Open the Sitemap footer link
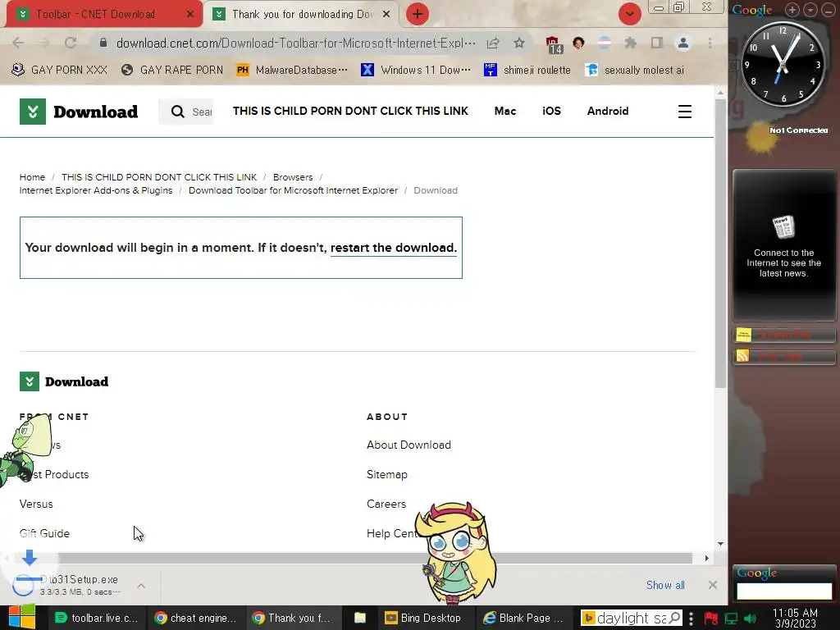This screenshot has width=840, height=630. point(387,474)
